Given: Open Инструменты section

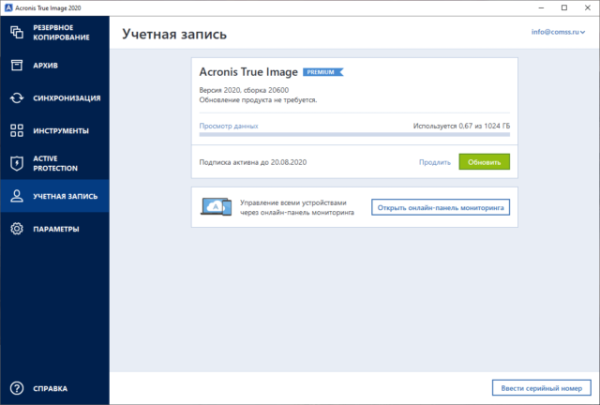Looking at the screenshot, I should (55, 131).
